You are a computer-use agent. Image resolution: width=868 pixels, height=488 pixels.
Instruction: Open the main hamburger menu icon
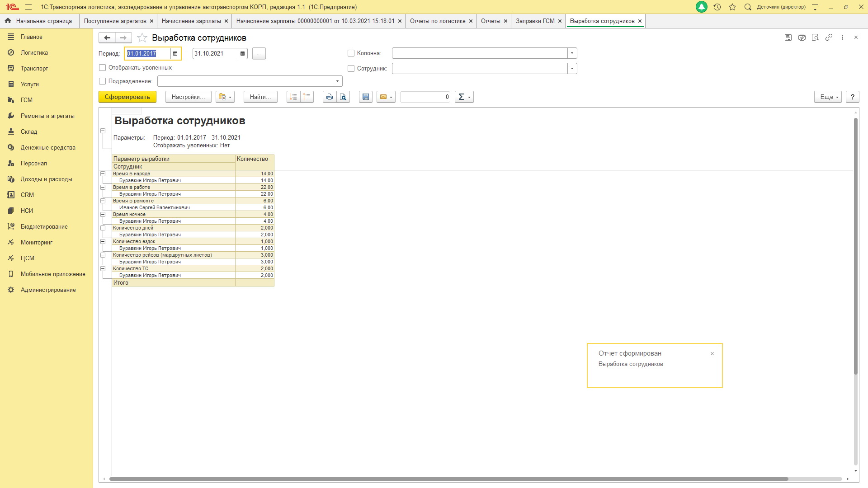[x=28, y=7]
